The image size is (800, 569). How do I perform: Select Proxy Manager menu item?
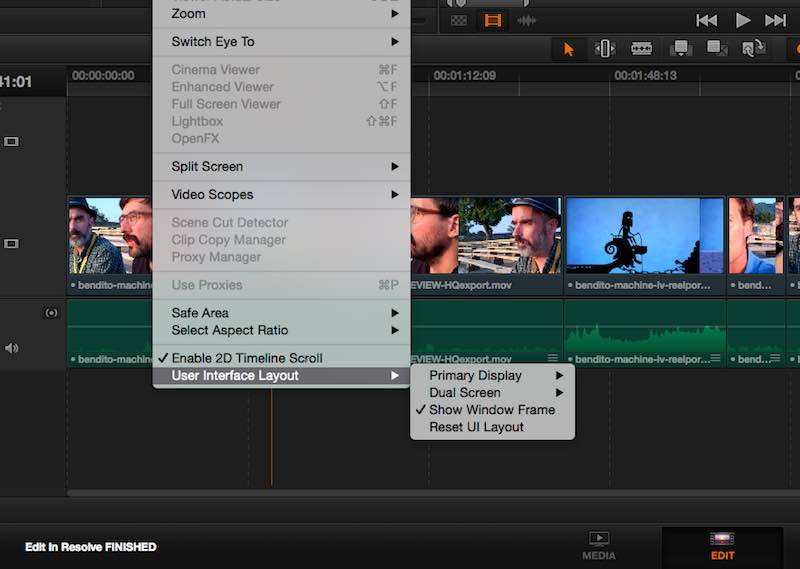[x=282, y=257]
